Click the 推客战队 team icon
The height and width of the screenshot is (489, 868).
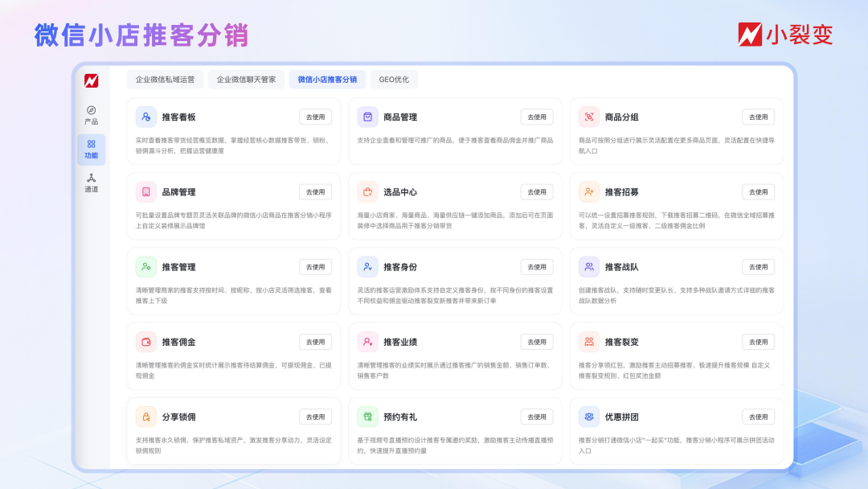point(589,267)
